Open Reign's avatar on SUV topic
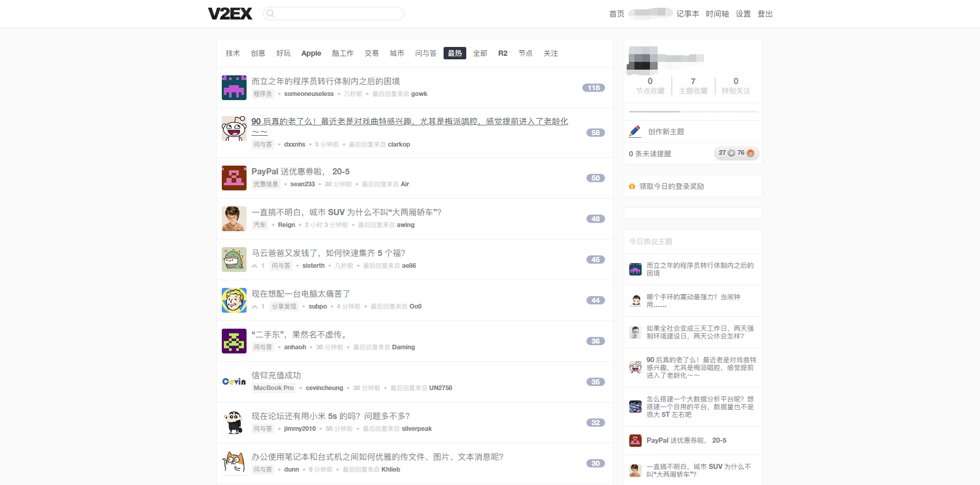This screenshot has width=980, height=485. click(x=234, y=219)
